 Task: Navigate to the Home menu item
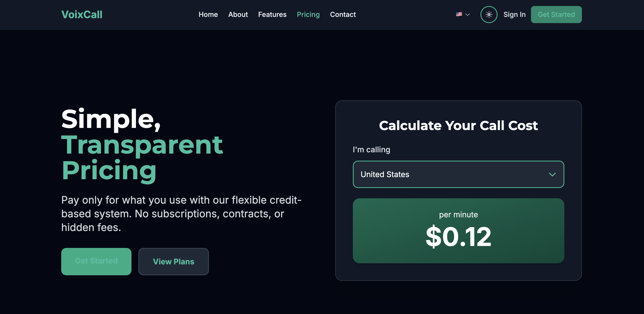click(208, 15)
